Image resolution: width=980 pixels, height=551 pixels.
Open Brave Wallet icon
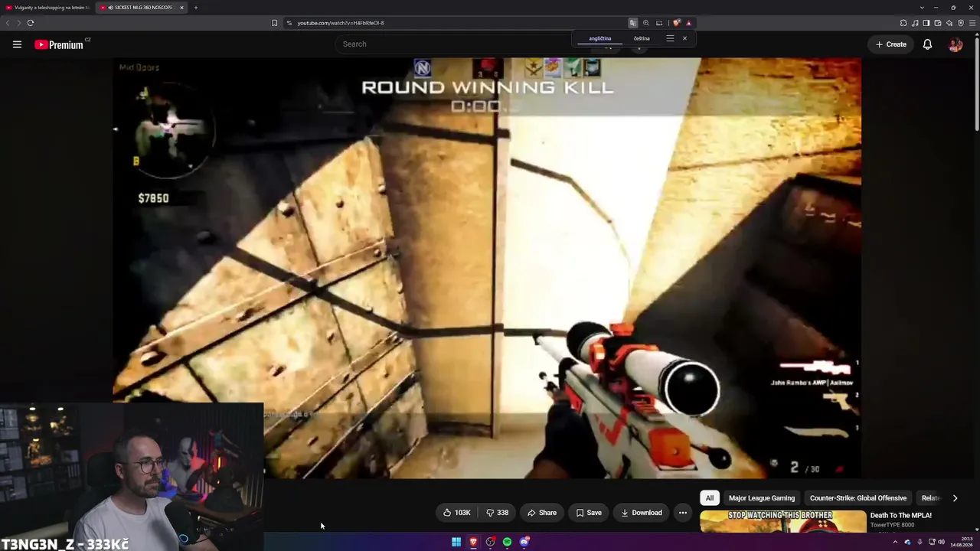coord(938,23)
